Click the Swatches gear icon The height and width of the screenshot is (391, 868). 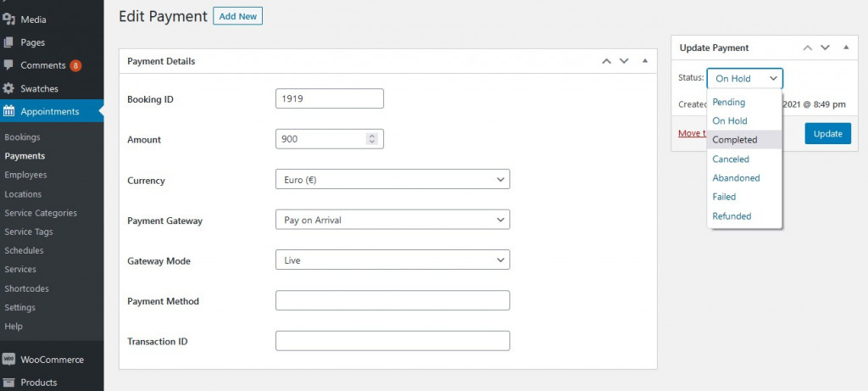[8, 88]
